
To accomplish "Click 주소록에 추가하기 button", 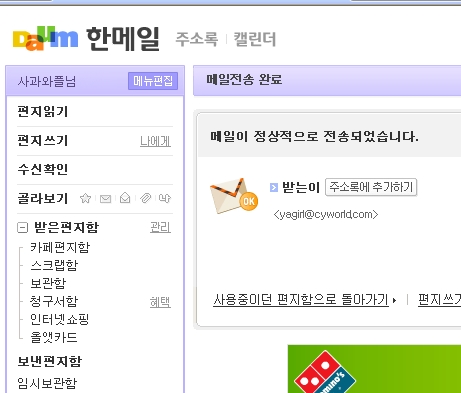I will click(x=371, y=187).
